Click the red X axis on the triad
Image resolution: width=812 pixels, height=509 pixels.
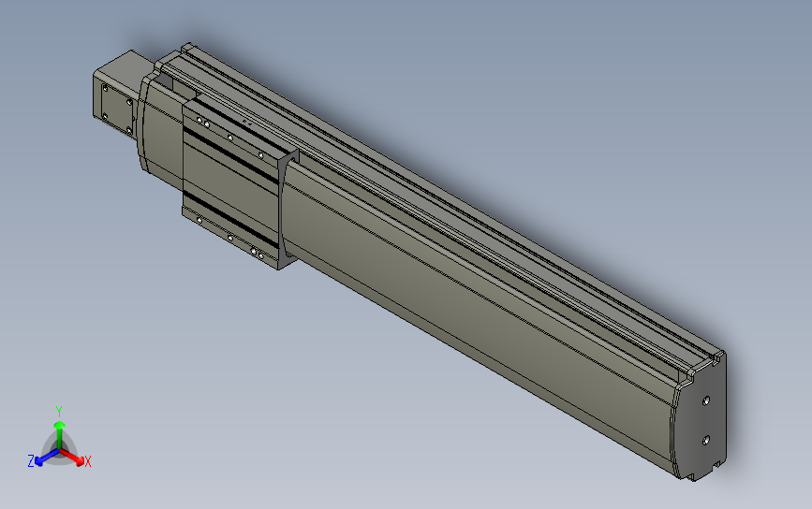[73, 457]
